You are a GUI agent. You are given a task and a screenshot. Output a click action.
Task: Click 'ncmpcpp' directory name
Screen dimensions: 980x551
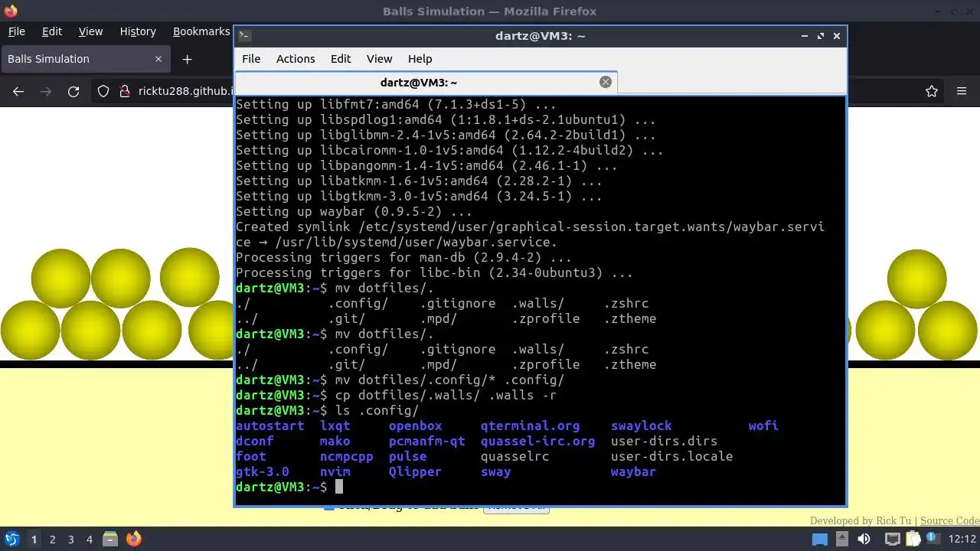click(x=346, y=456)
